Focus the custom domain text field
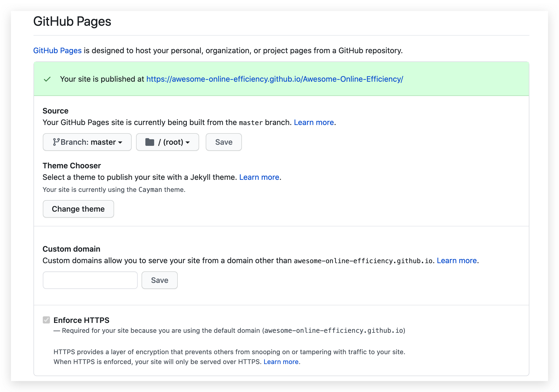Screen dimensions: 559x392 [90, 280]
